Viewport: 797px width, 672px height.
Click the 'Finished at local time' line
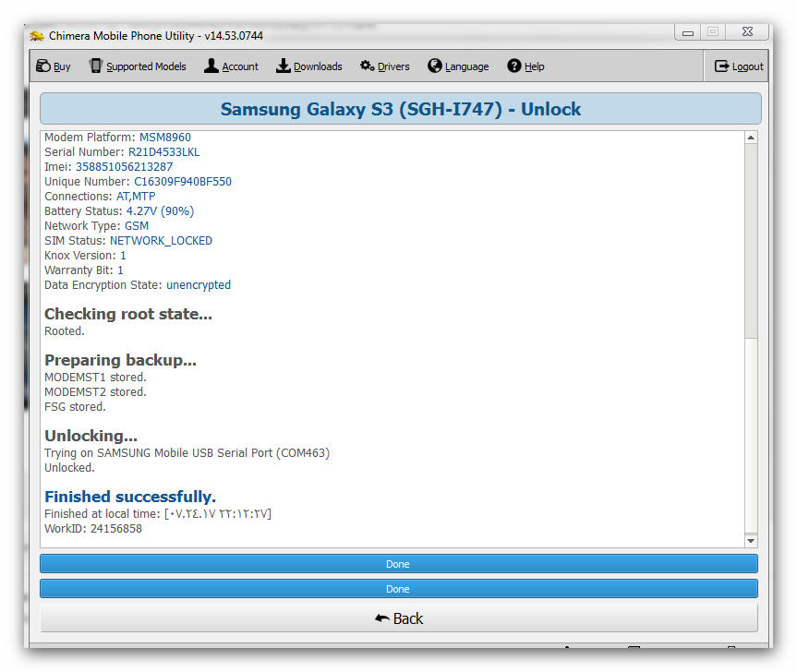click(x=158, y=513)
